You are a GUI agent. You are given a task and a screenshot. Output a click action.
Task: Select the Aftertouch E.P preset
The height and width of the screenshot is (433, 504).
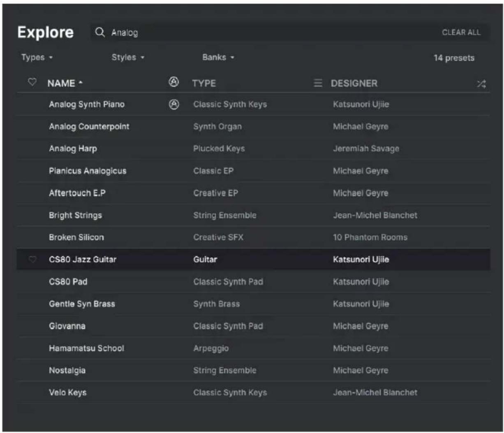253,193
